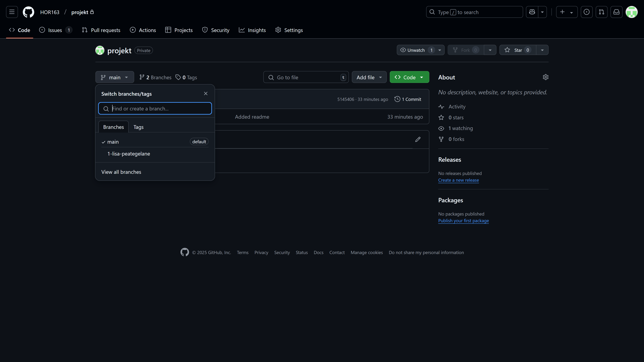
Task: Open the Create new plus menu
Action: pos(567,12)
